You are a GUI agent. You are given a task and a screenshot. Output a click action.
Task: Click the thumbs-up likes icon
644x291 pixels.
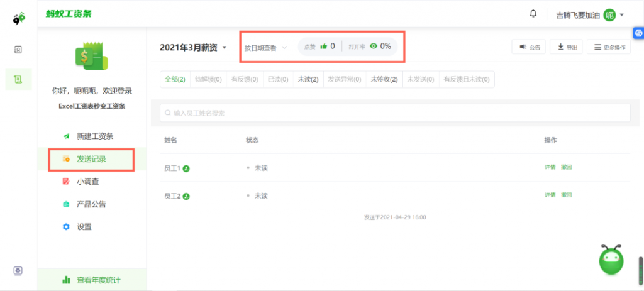pyautogui.click(x=324, y=46)
